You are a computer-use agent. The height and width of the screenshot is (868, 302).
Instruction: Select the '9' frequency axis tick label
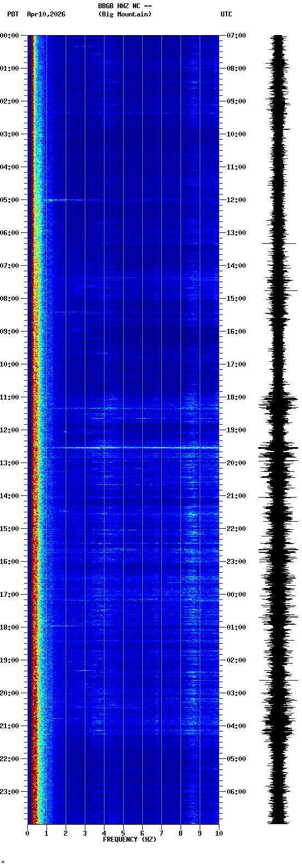200,833
